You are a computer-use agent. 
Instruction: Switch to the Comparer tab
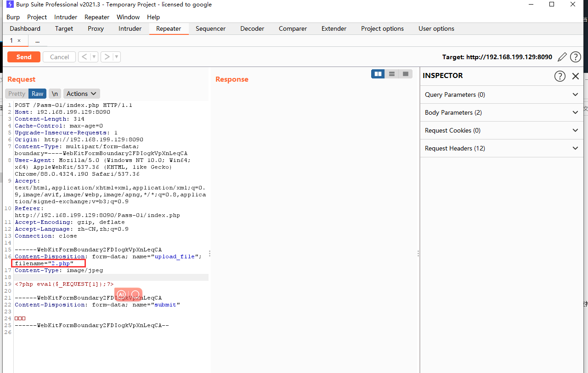pos(293,28)
